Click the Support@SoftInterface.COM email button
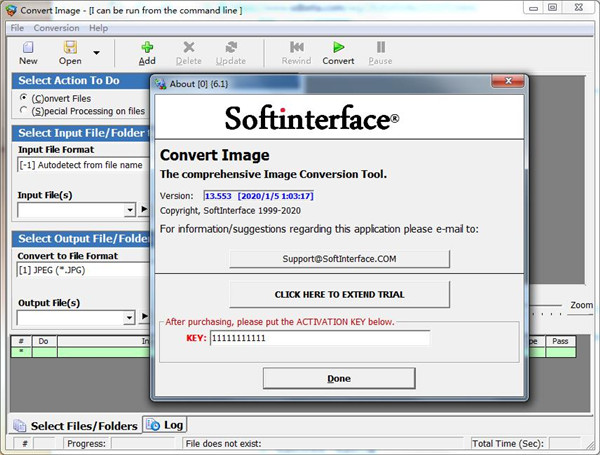Screen dimensions: 600x455 coord(338,259)
